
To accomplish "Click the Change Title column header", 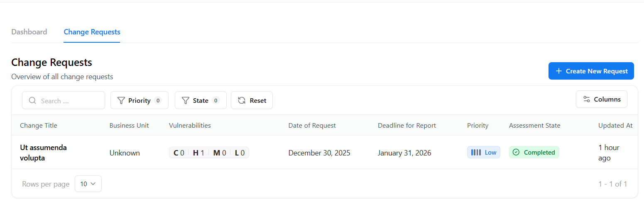I will [x=39, y=126].
